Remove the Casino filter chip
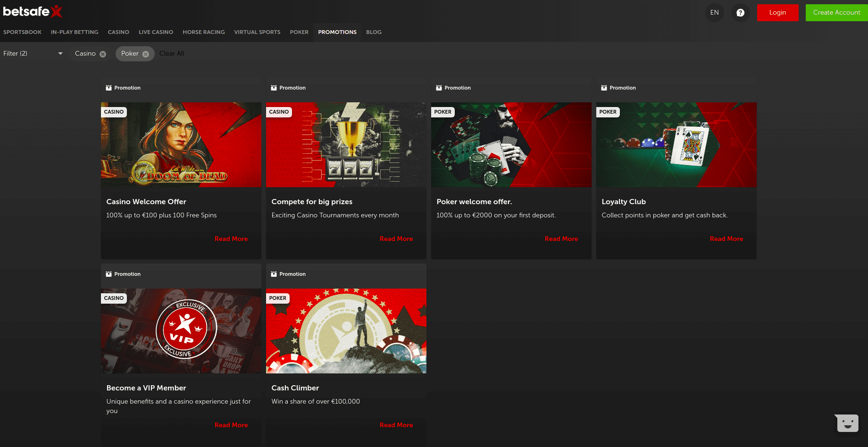Image resolution: width=868 pixels, height=447 pixels. (x=103, y=54)
